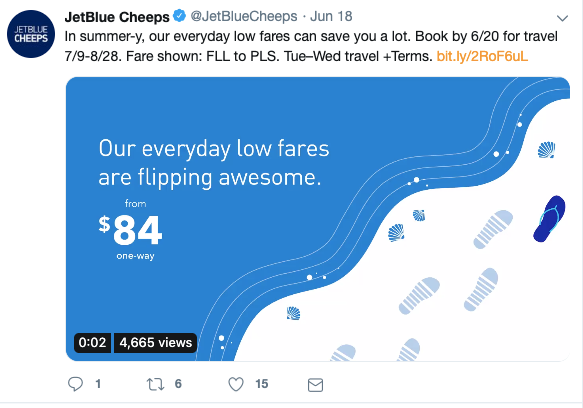The width and height of the screenshot is (583, 408).
Task: Open the bit.ly/2RoF6uL link
Action: (x=482, y=56)
